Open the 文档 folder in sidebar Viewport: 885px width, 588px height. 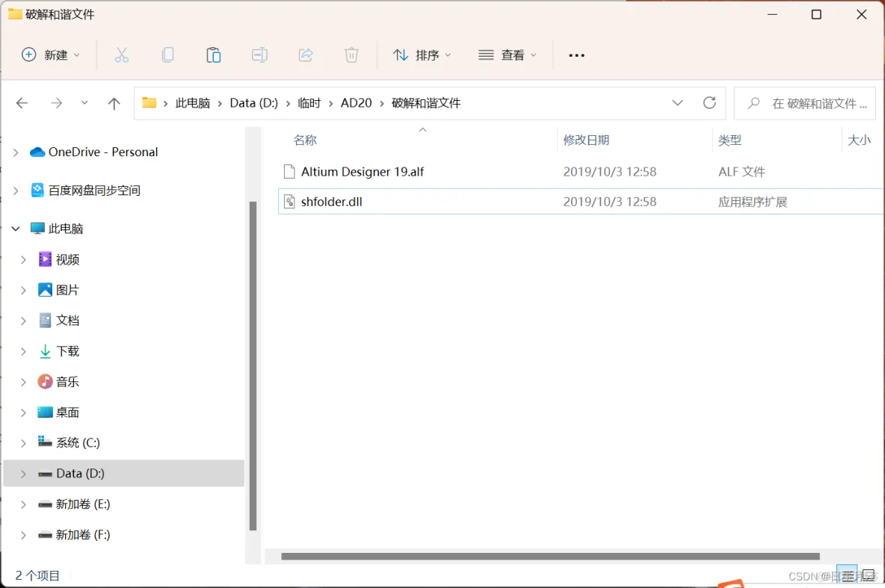(67, 320)
